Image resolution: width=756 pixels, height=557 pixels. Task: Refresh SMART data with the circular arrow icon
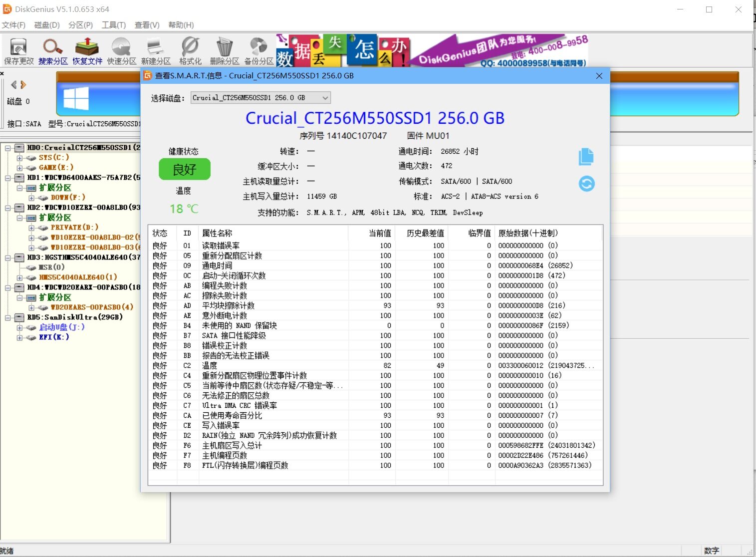(x=586, y=184)
